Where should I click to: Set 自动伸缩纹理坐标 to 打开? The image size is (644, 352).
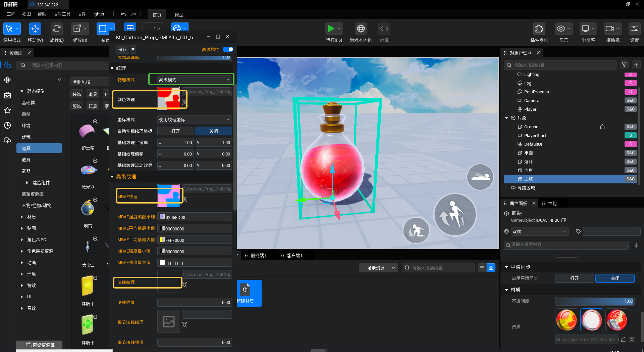(176, 131)
